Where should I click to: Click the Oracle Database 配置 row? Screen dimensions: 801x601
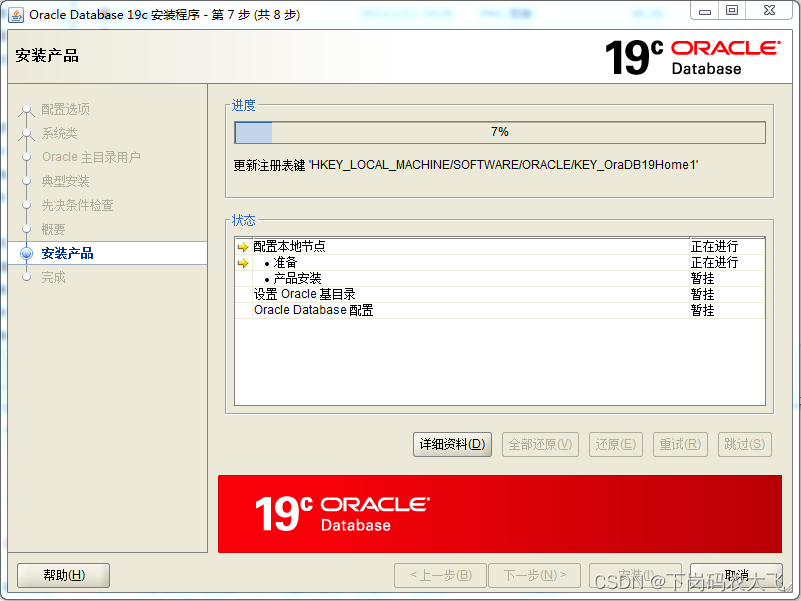[x=500, y=310]
